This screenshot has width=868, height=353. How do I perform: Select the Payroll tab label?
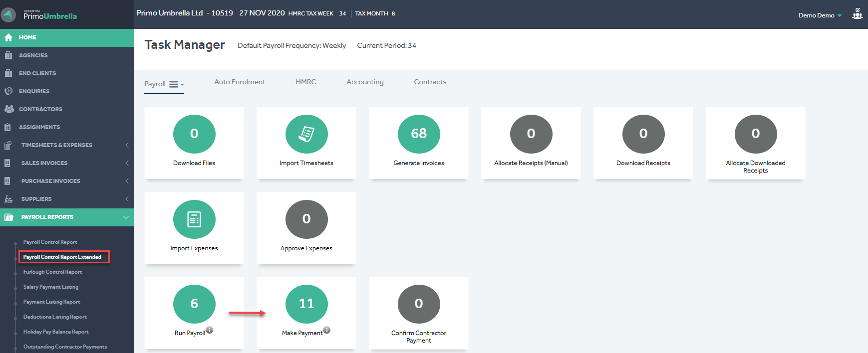click(x=155, y=84)
